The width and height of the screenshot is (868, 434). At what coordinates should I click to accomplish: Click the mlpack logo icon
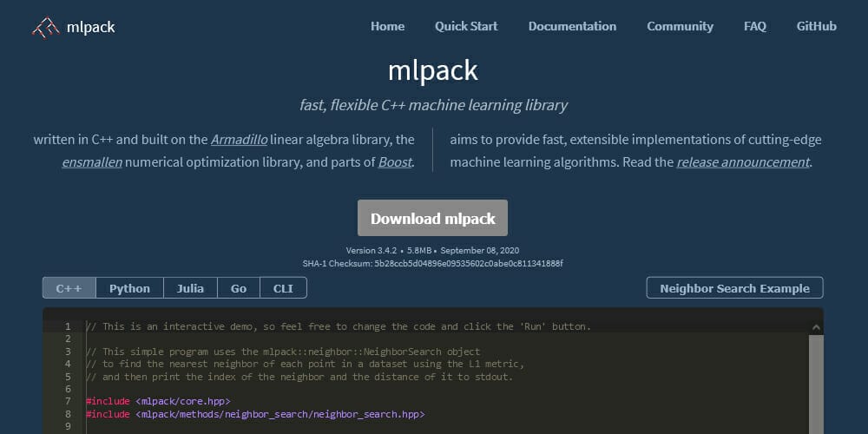pyautogui.click(x=45, y=27)
